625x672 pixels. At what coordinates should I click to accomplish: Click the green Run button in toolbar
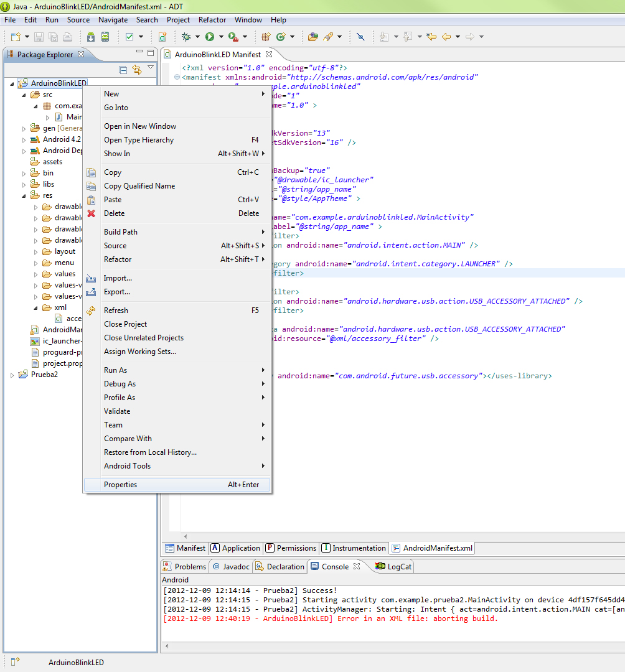pyautogui.click(x=210, y=37)
